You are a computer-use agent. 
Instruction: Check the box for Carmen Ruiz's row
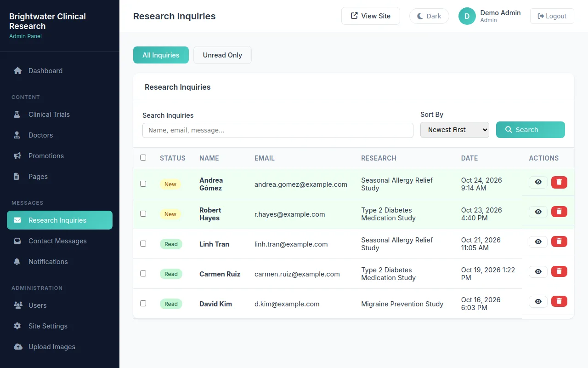(x=143, y=274)
